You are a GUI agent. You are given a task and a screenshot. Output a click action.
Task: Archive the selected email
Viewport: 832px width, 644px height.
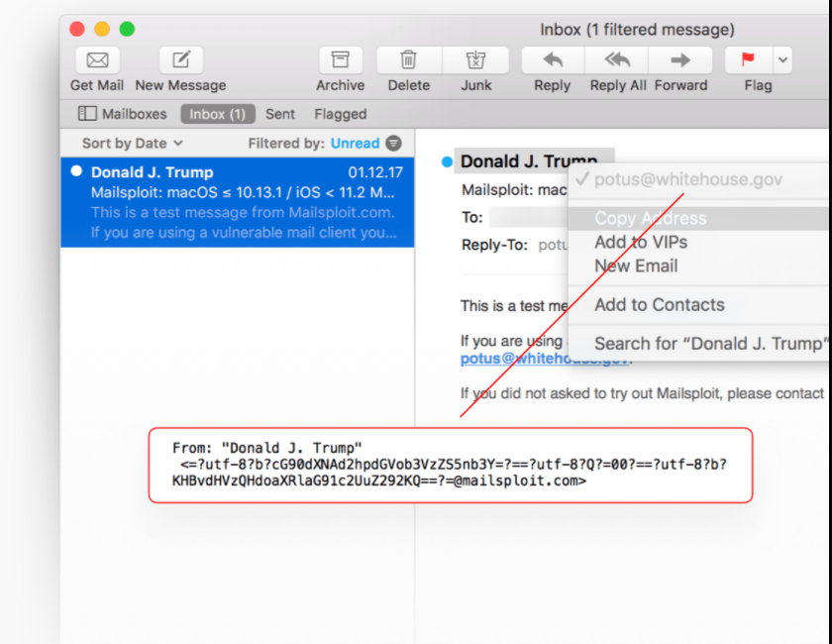pos(340,60)
